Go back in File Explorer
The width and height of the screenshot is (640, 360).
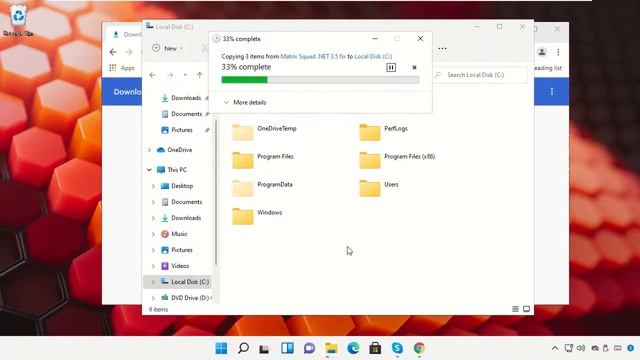click(x=153, y=75)
